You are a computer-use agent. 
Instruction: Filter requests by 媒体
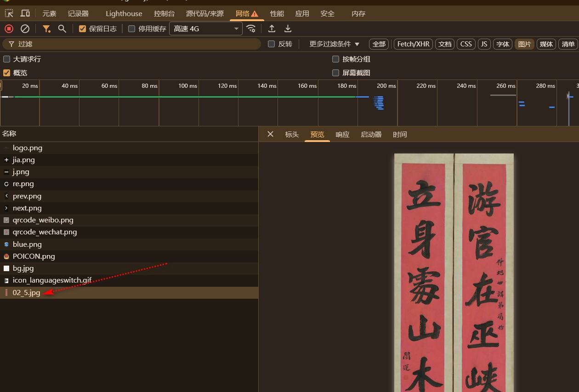[546, 44]
